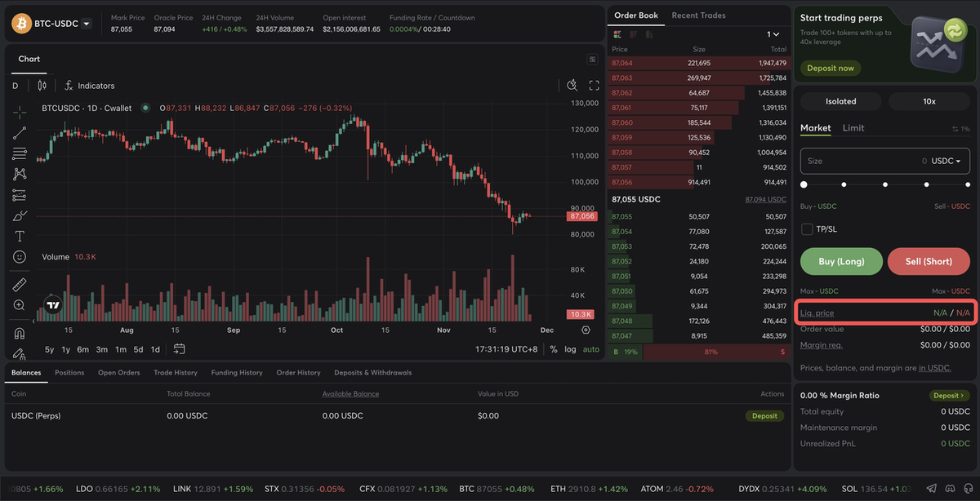This screenshot has height=501, width=980.
Task: Toggle the magnet mode icon
Action: (x=20, y=333)
